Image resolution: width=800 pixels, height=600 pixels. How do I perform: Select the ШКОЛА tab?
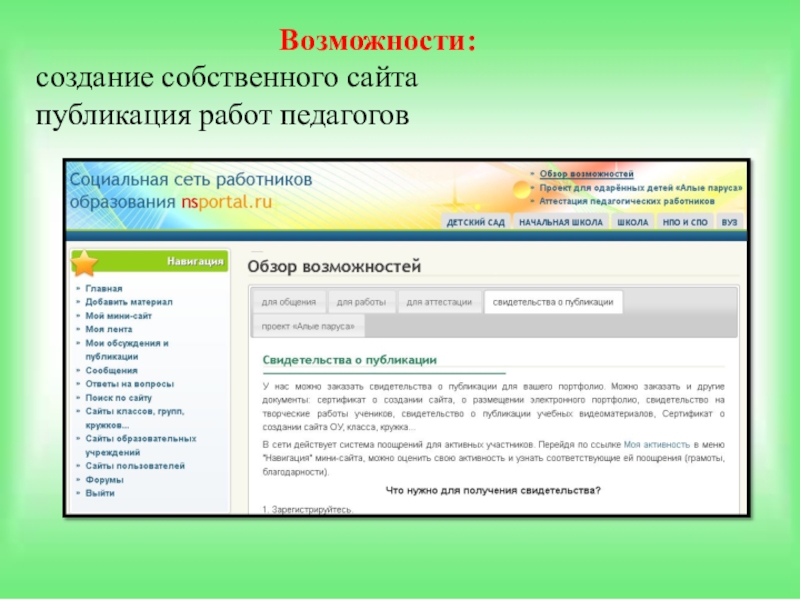(632, 222)
